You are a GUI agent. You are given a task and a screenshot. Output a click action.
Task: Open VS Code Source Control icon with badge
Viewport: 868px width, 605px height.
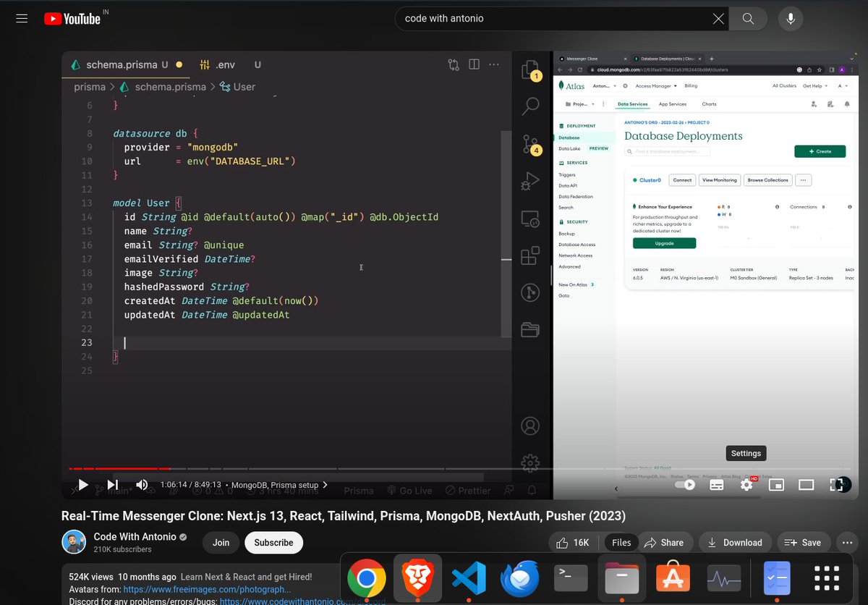[531, 143]
